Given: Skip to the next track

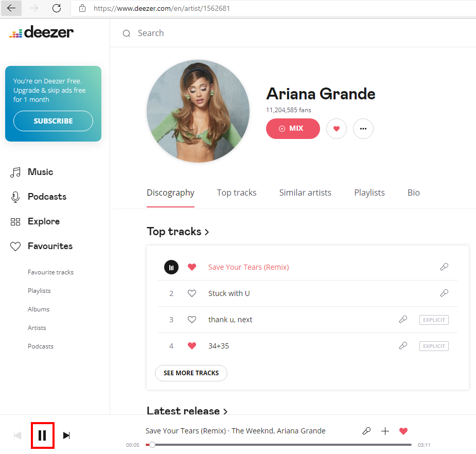Looking at the screenshot, I should pyautogui.click(x=66, y=435).
